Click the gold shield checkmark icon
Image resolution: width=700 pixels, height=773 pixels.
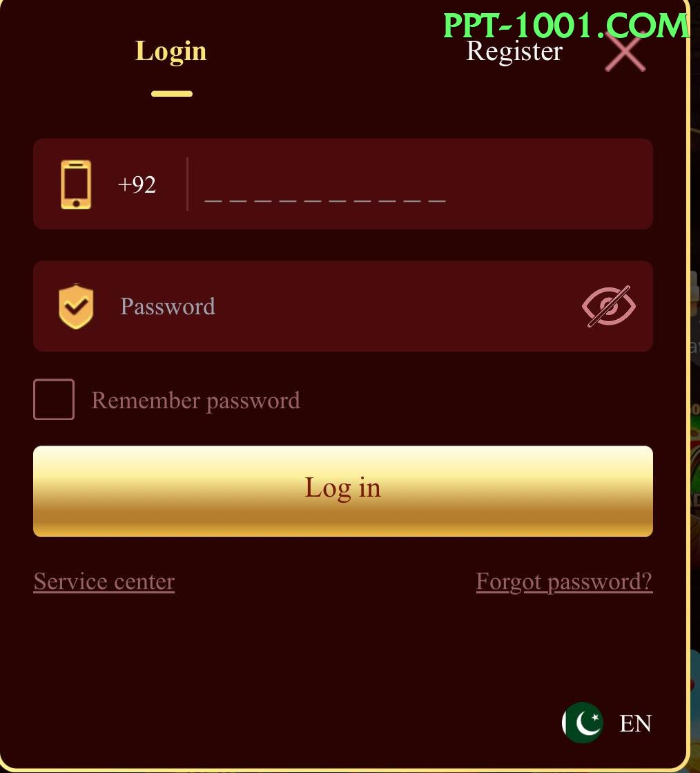(76, 306)
